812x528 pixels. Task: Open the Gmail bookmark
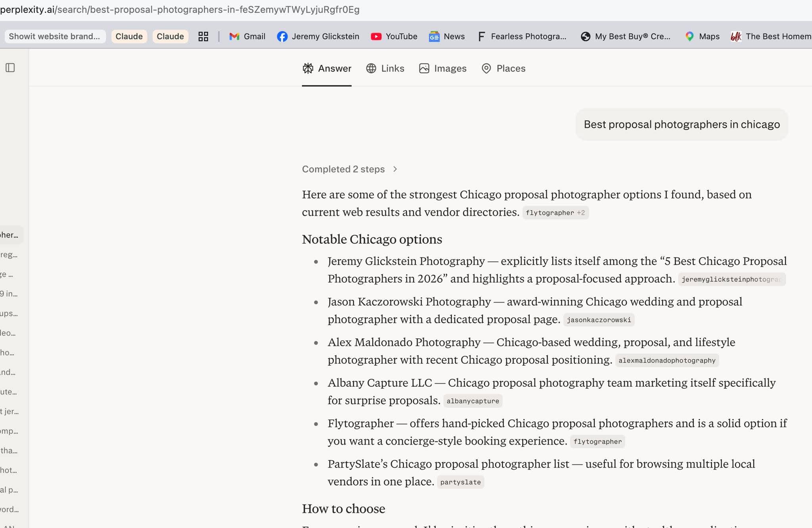point(247,36)
